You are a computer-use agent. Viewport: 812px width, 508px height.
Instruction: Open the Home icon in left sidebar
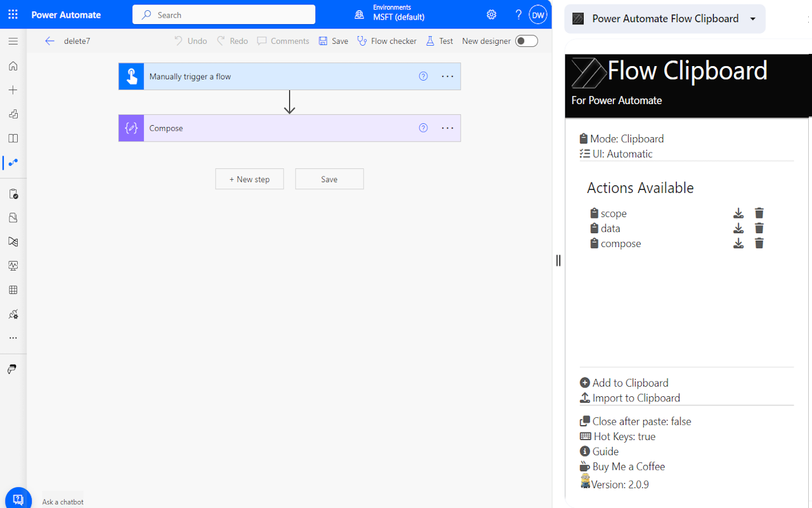(13, 65)
